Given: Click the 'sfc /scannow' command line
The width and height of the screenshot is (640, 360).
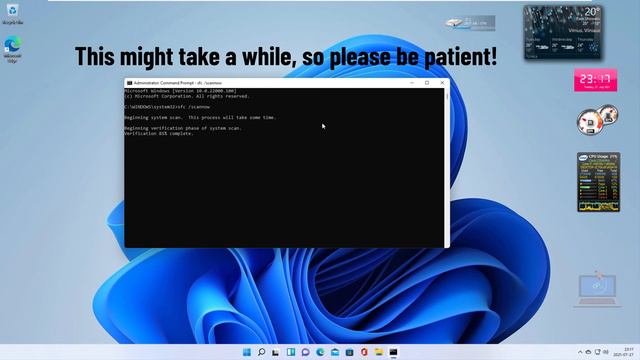Looking at the screenshot, I should coord(167,107).
